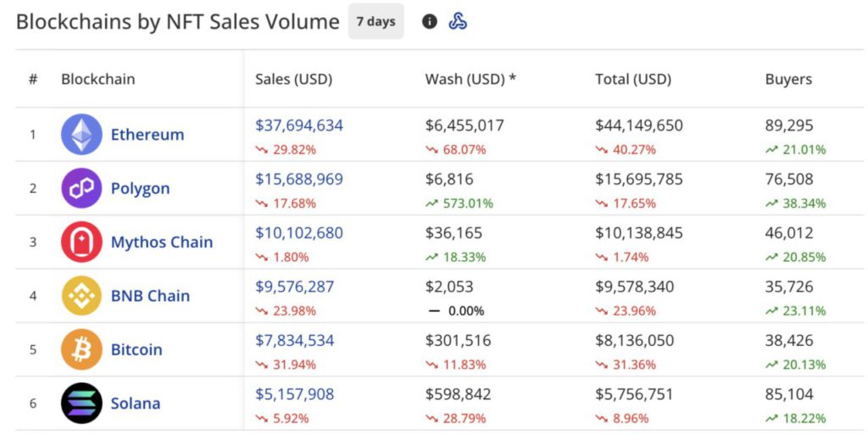The height and width of the screenshot is (440, 868).
Task: Open the info icon beside 7 days
Action: 430,22
